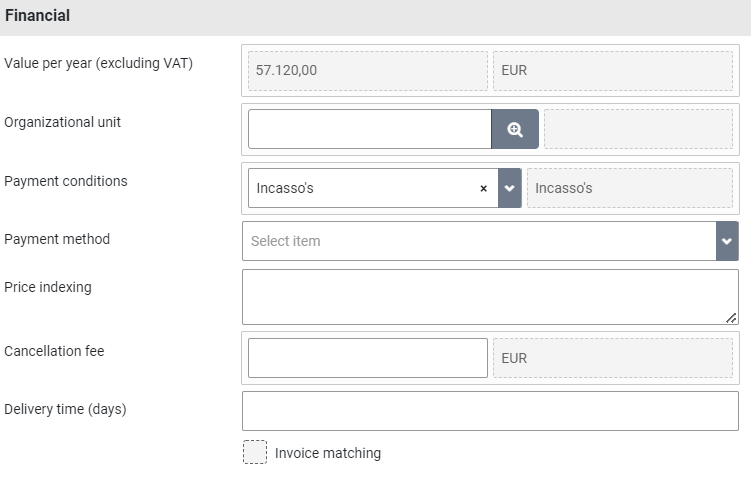
Task: Click the EUR currency box beside Cancellation fee
Action: click(x=612, y=358)
